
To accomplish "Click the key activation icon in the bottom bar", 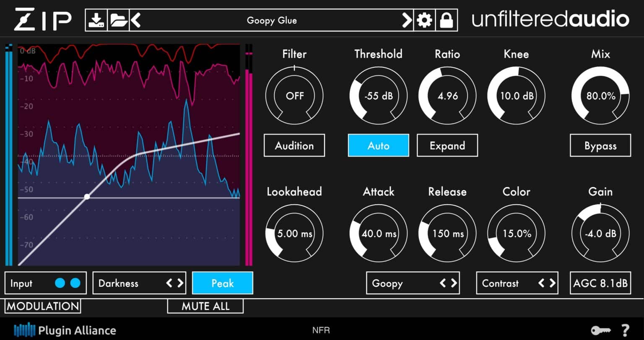I will pyautogui.click(x=601, y=330).
